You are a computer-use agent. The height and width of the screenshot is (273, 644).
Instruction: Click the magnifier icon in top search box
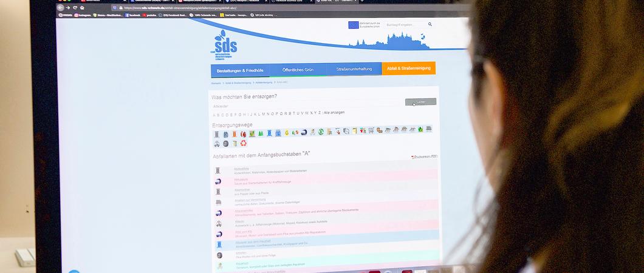(x=430, y=24)
